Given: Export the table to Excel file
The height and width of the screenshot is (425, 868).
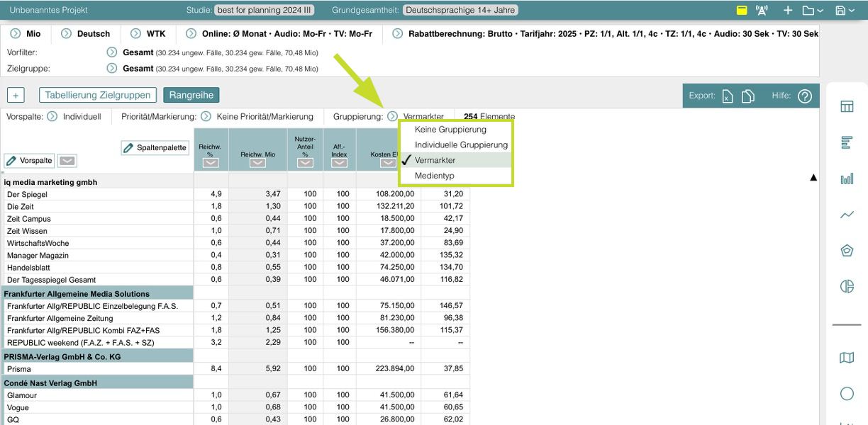Looking at the screenshot, I should pos(728,96).
